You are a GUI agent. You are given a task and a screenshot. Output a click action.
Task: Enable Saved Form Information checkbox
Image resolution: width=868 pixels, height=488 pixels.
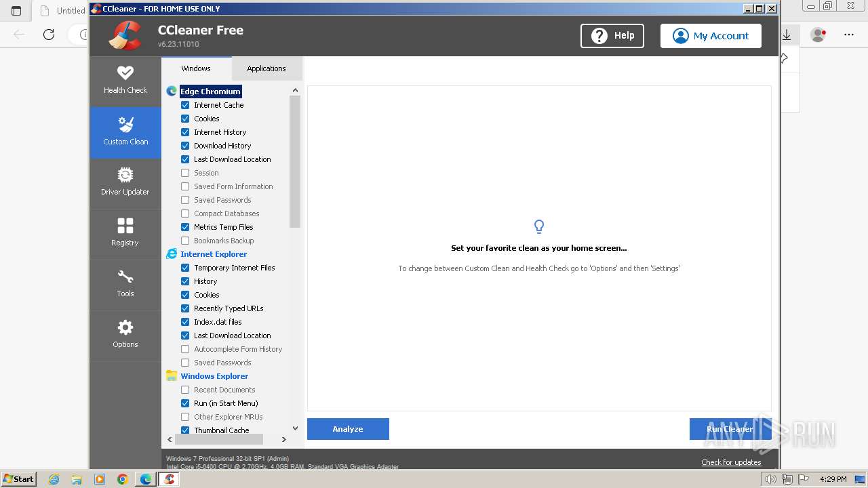(x=185, y=186)
